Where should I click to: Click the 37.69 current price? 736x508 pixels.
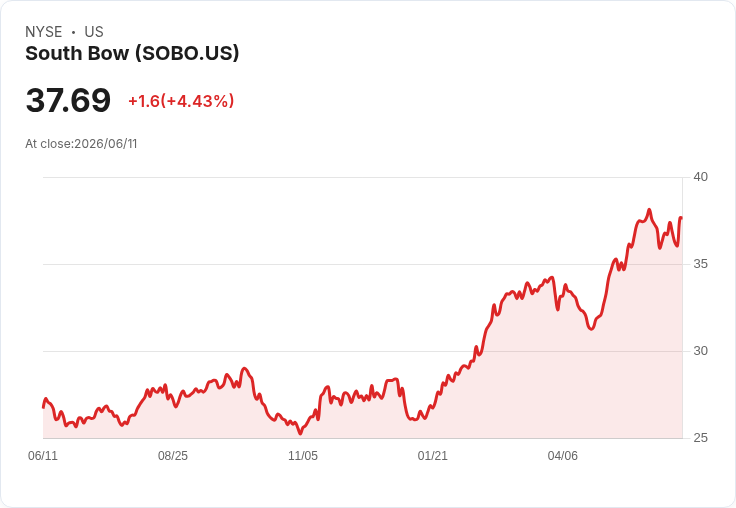coord(68,100)
